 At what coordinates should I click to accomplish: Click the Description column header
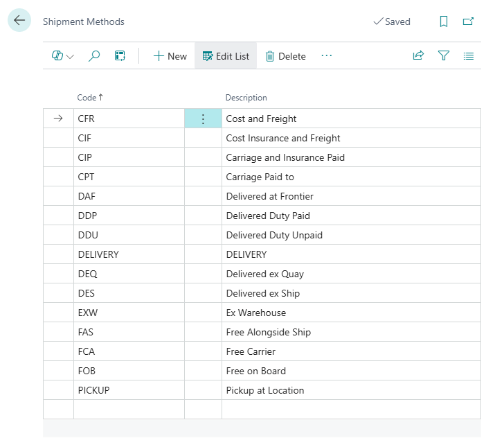(x=246, y=98)
